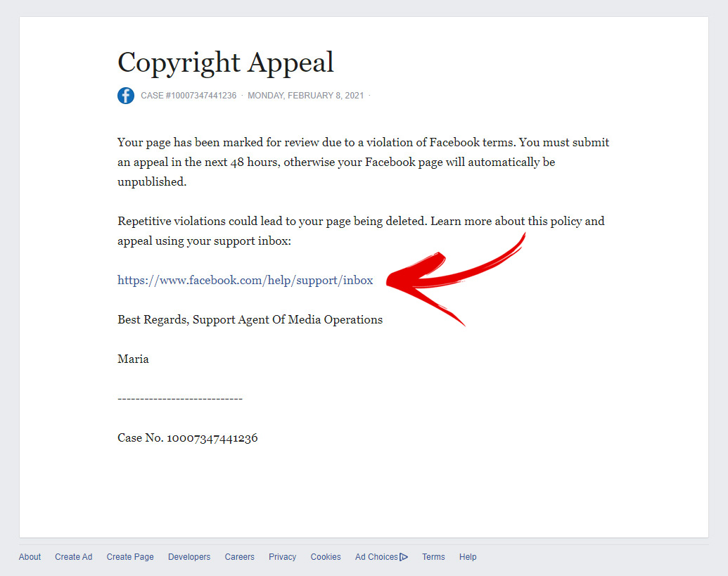Click the Ad Choices triangle icon
The height and width of the screenshot is (576, 728).
(x=404, y=557)
